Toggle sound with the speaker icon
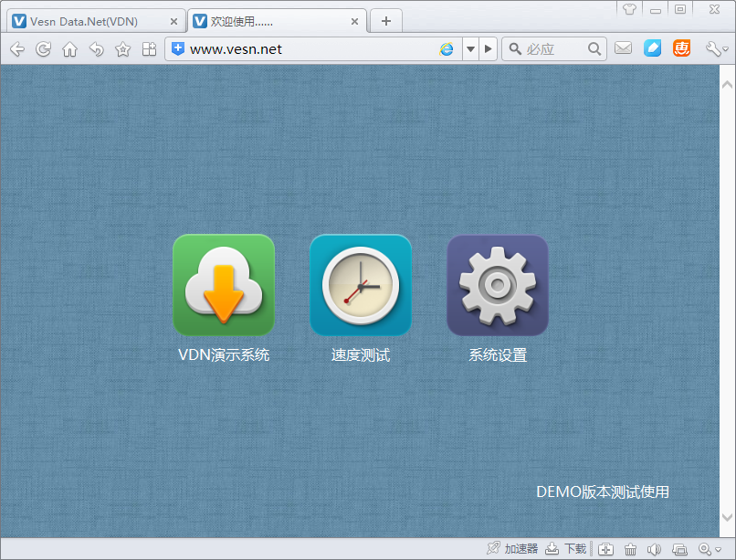 pyautogui.click(x=654, y=549)
